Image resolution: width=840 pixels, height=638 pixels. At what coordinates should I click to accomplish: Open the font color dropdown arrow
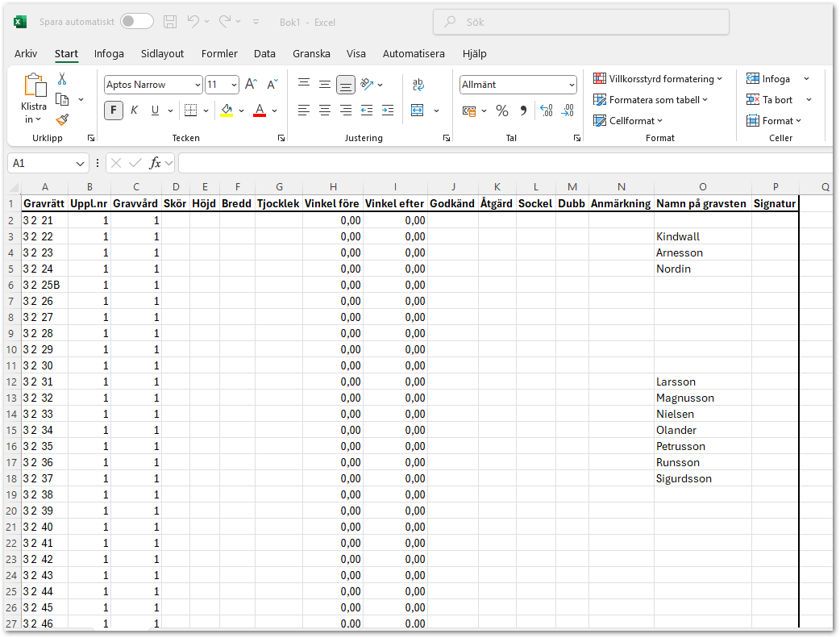[275, 111]
